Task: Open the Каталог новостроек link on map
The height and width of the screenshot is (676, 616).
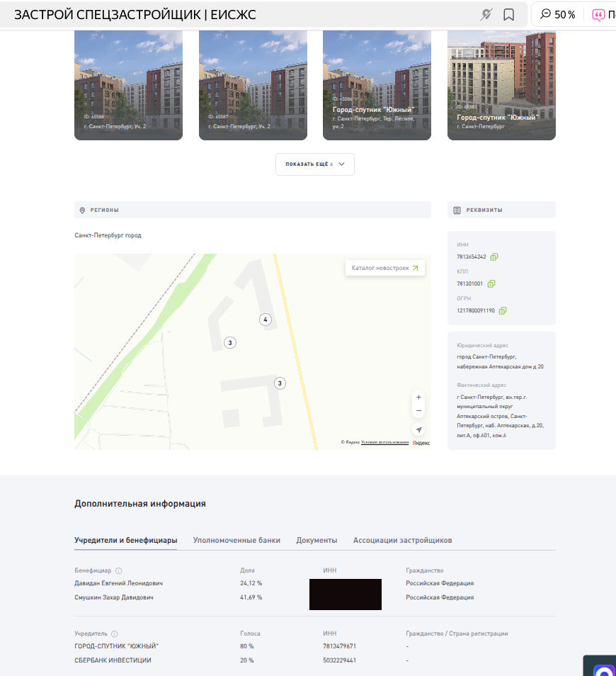Action: (384, 268)
